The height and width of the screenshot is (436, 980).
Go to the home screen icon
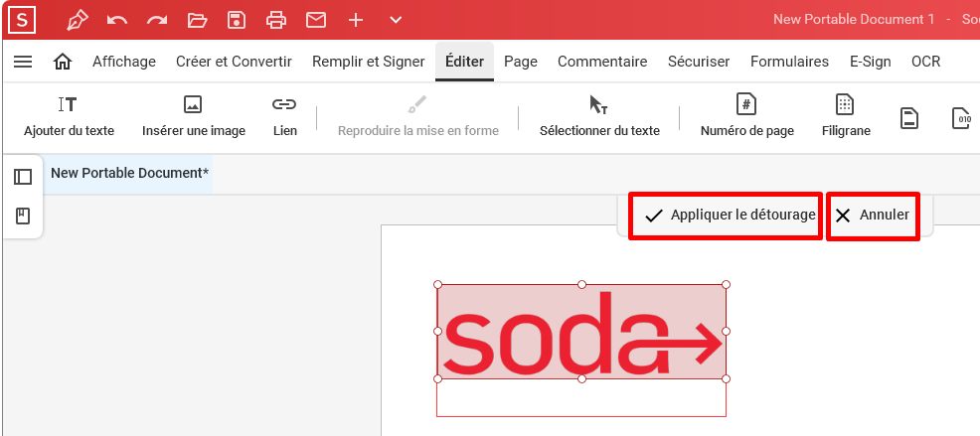tap(63, 62)
